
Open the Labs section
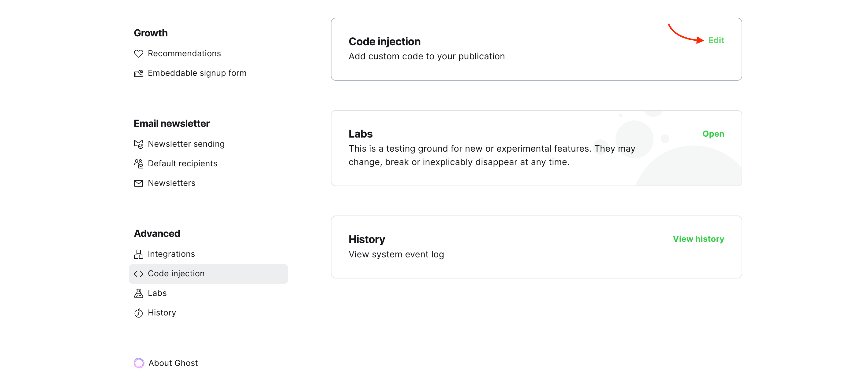pos(713,134)
